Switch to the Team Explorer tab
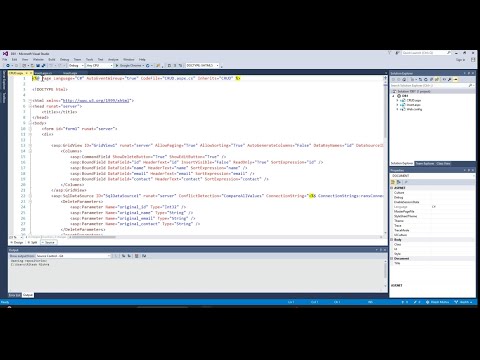Viewport: 480px width, 360px height. (425, 163)
